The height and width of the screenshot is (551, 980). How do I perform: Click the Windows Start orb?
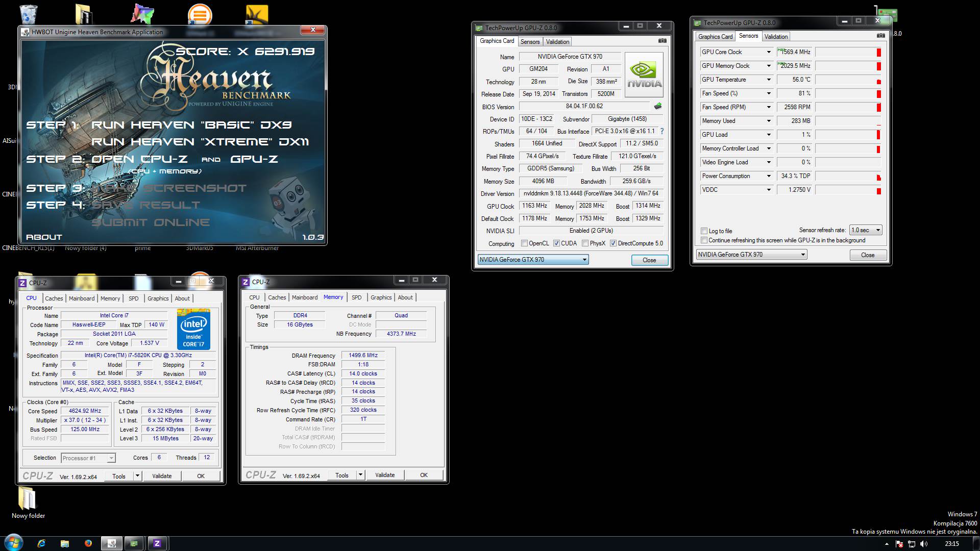[14, 543]
